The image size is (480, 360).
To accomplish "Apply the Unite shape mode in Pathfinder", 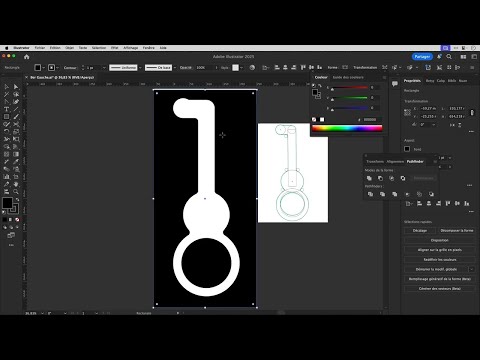I will coord(369,178).
